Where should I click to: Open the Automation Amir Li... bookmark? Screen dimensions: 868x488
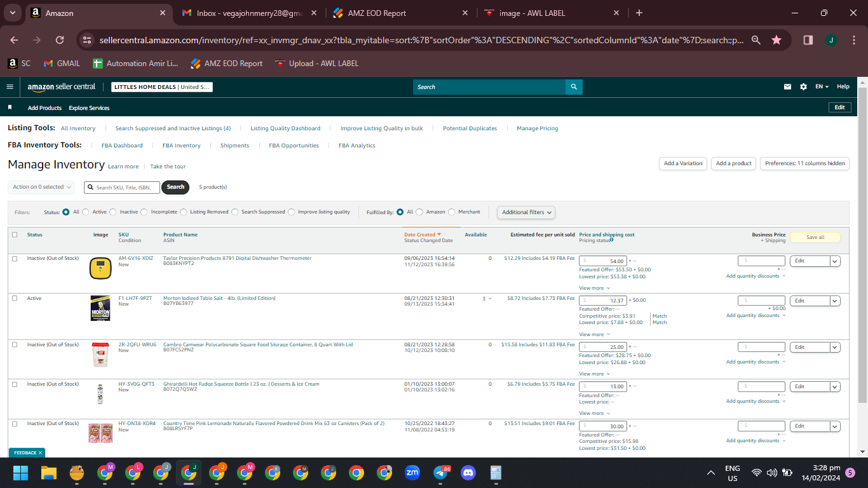[135, 64]
